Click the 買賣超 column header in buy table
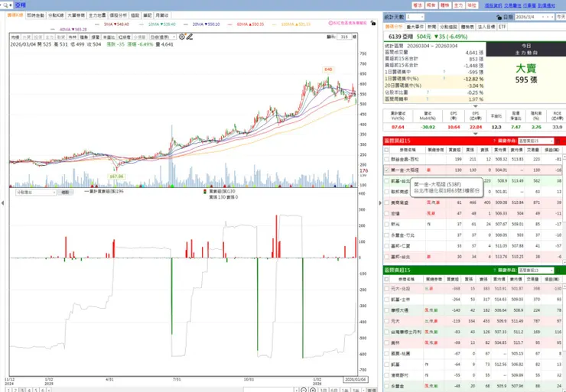The width and height of the screenshot is (566, 392). click(x=454, y=150)
